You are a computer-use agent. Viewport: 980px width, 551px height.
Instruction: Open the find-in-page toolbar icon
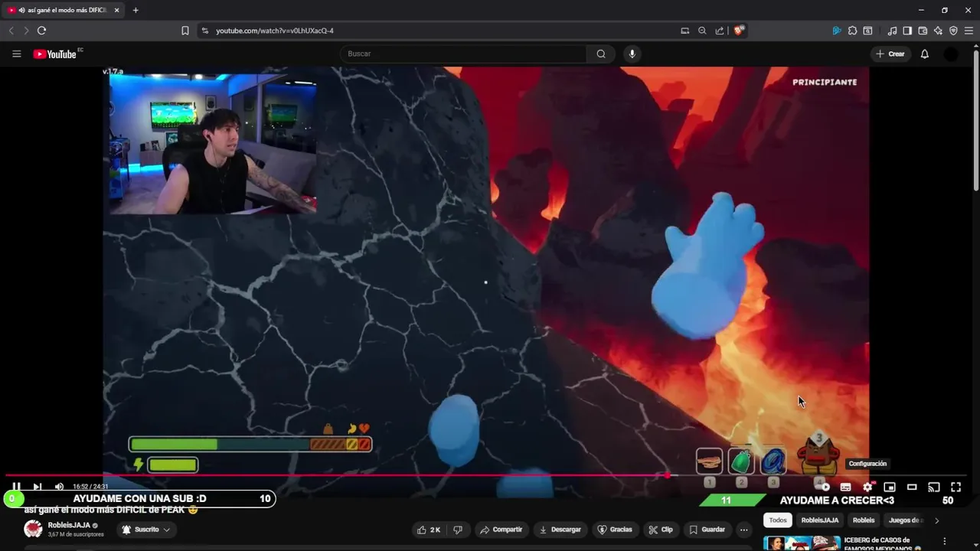867,31
